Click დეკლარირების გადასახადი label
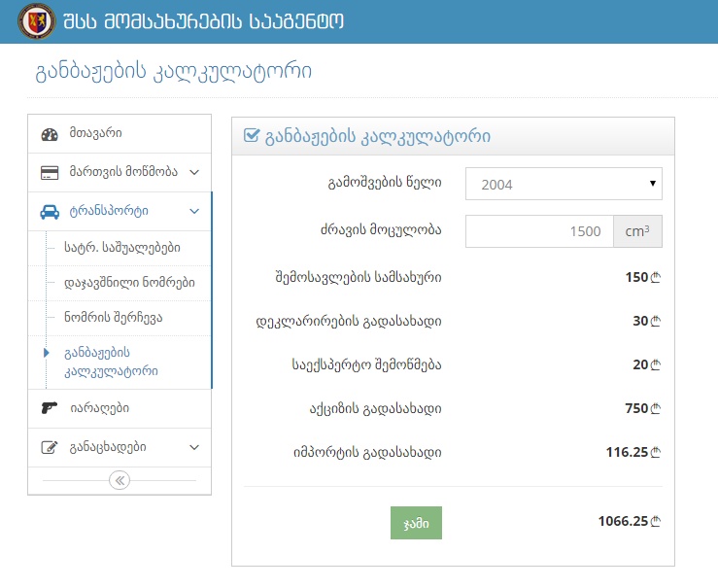The image size is (718, 588). coord(349,321)
